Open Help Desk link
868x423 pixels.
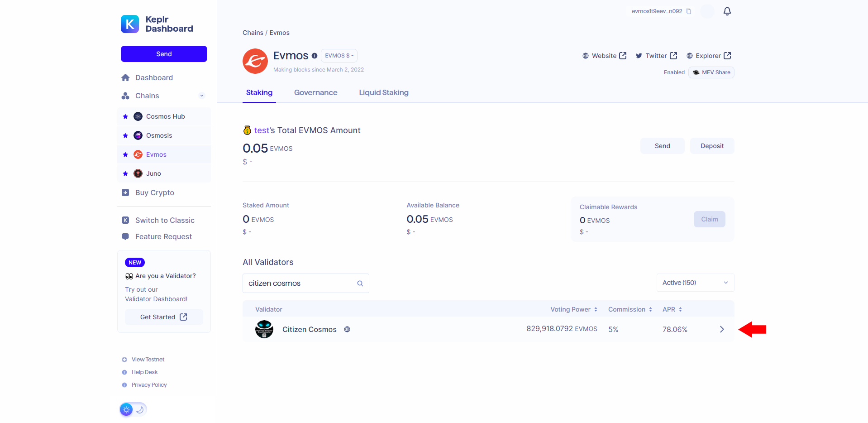point(144,372)
